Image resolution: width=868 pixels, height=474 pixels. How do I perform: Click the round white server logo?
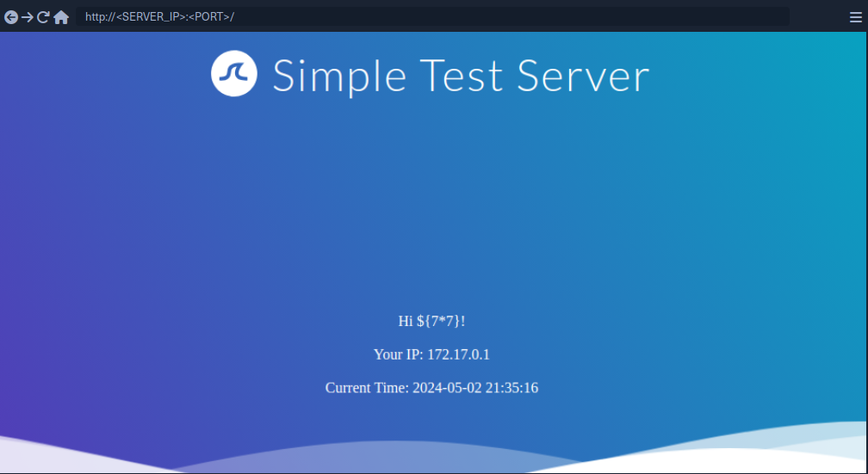click(234, 74)
